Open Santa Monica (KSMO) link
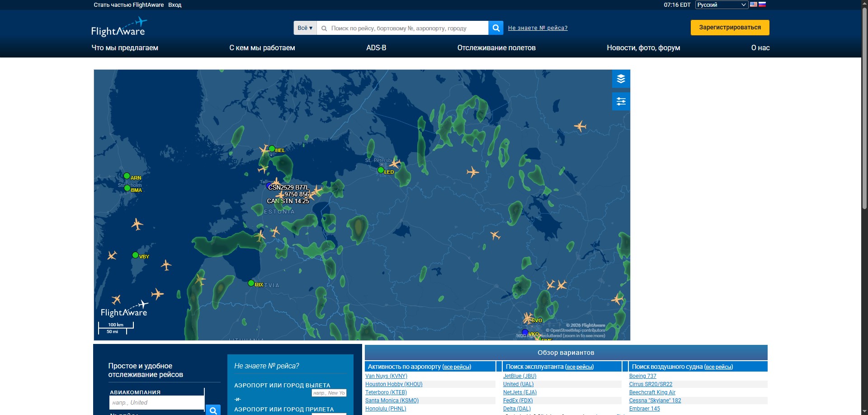The height and width of the screenshot is (415, 868). 392,401
